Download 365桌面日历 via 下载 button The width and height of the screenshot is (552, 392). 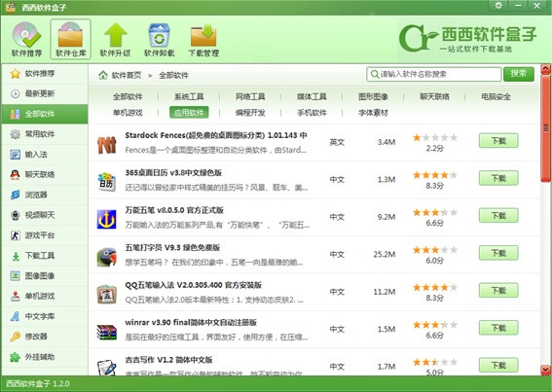point(498,178)
